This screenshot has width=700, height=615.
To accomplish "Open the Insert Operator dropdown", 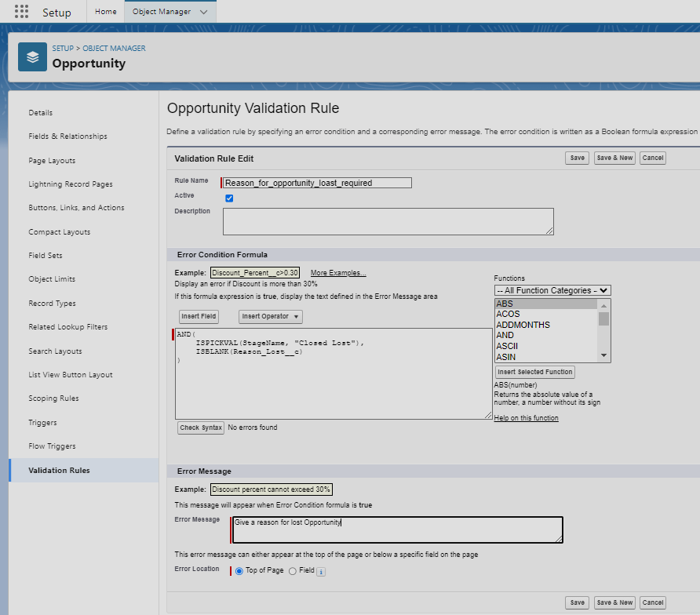I will (271, 316).
